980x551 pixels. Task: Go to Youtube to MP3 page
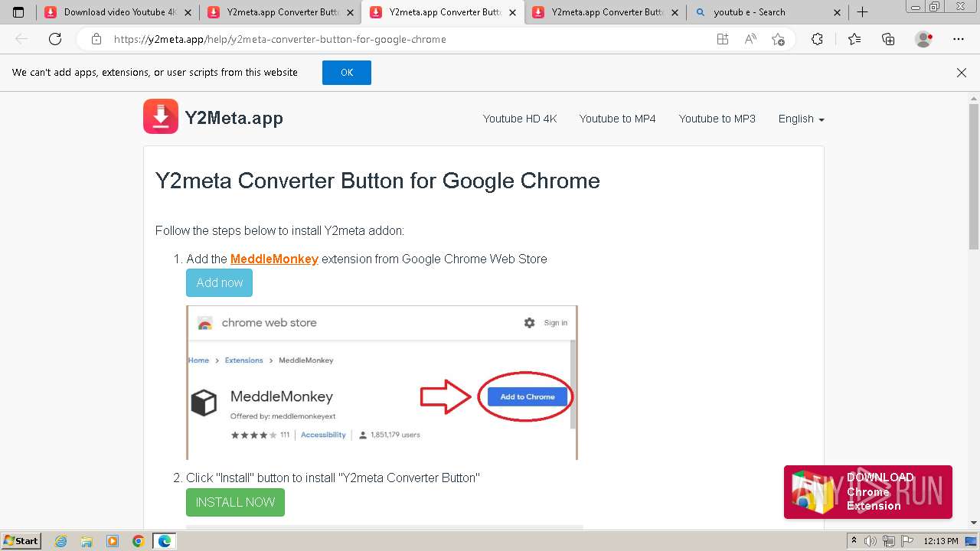(717, 119)
